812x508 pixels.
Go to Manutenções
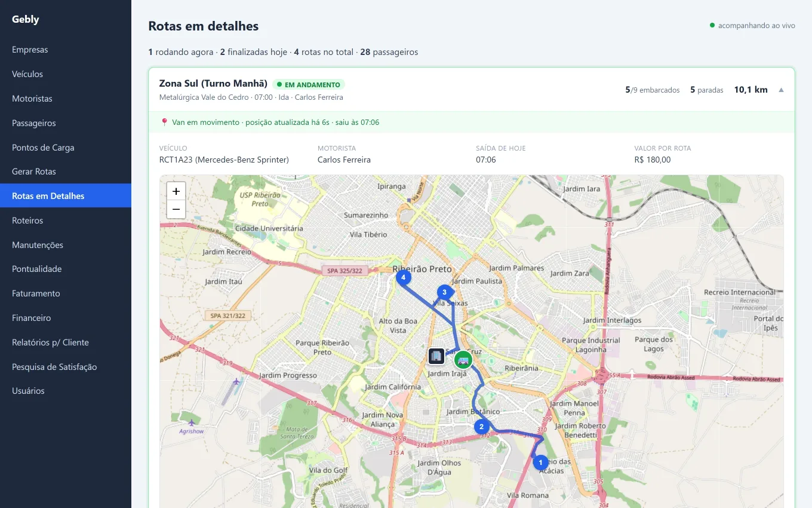(66, 245)
